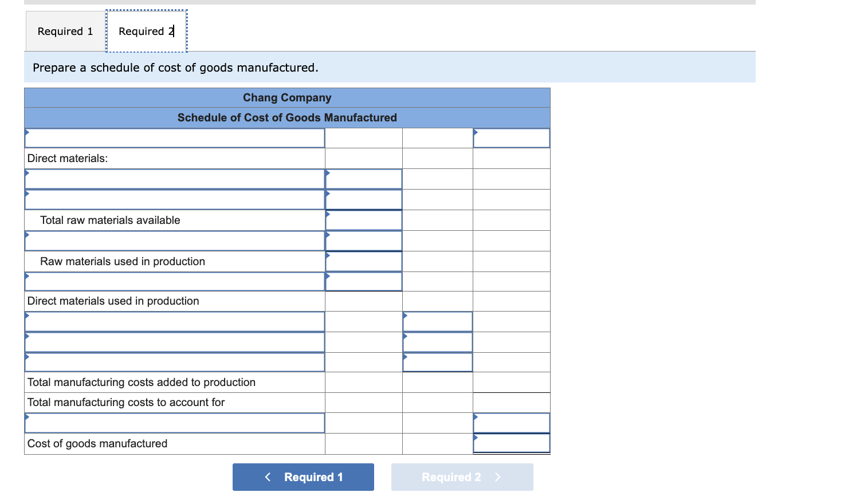This screenshot has width=856, height=504.
Task: Open the first label dropdown under Direct materials
Action: coord(174,179)
